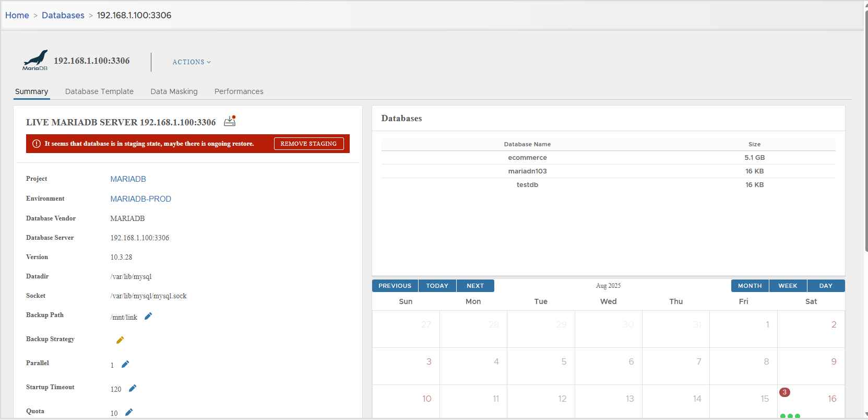Screen dimensions: 868x420
Task: Edit the Startup Timeout via pencil icon
Action: click(x=133, y=388)
